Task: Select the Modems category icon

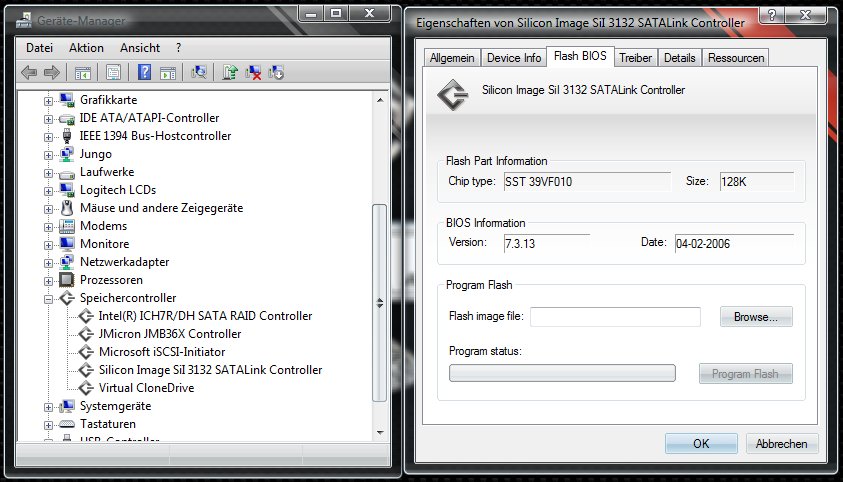Action: (x=67, y=226)
